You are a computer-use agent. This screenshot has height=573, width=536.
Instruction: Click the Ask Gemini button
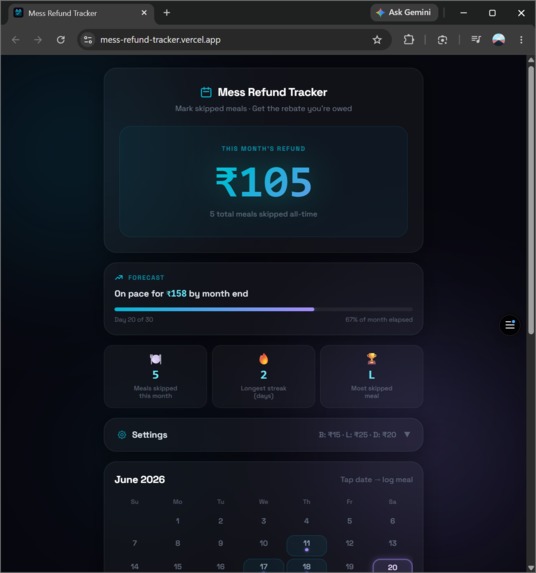[404, 12]
